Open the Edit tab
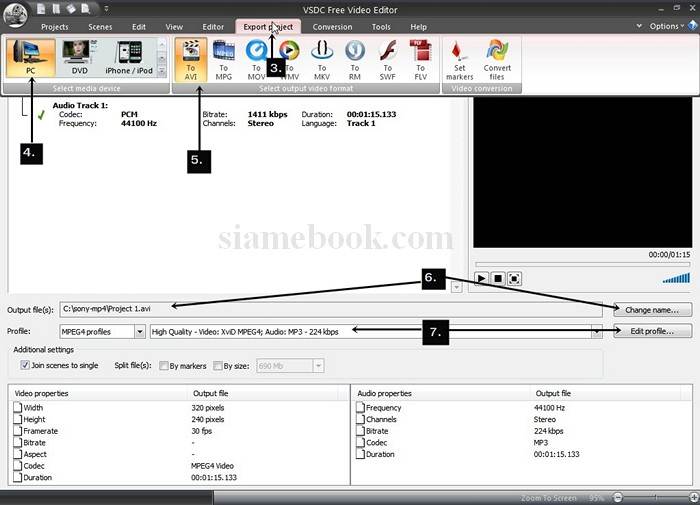This screenshot has height=505, width=700. click(x=139, y=27)
